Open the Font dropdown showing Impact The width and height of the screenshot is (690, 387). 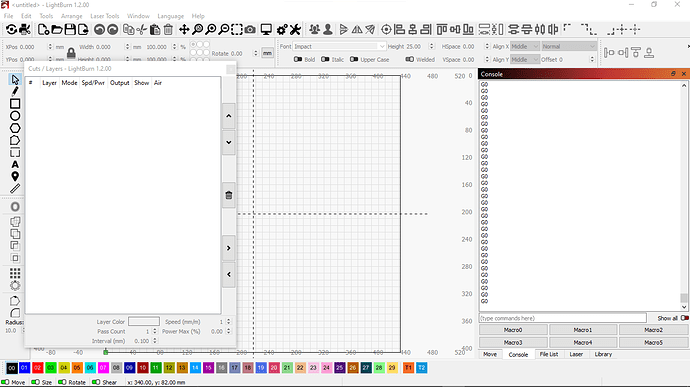(x=339, y=46)
